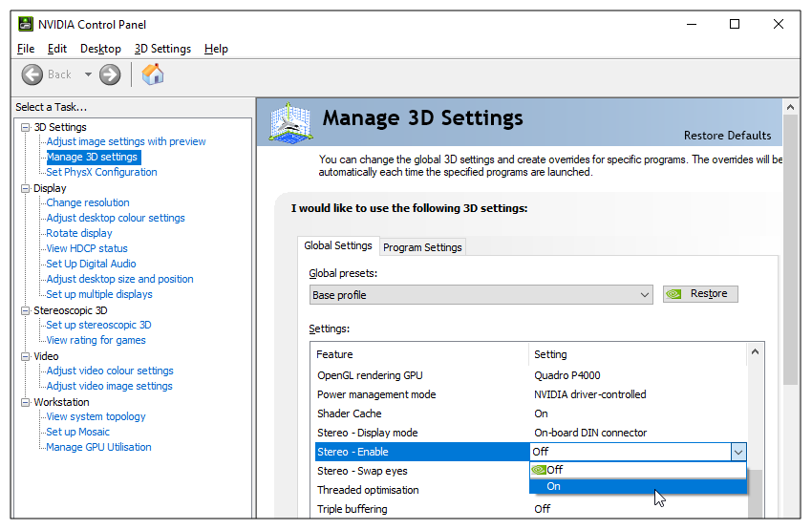
Task: Open Set PhysX Configuration
Action: pos(101,172)
